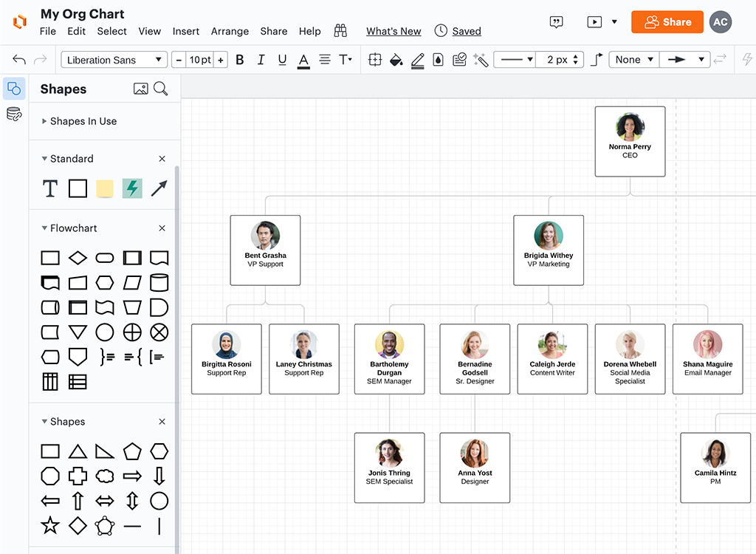
Task: Click the search shapes magnifier icon
Action: click(x=160, y=89)
